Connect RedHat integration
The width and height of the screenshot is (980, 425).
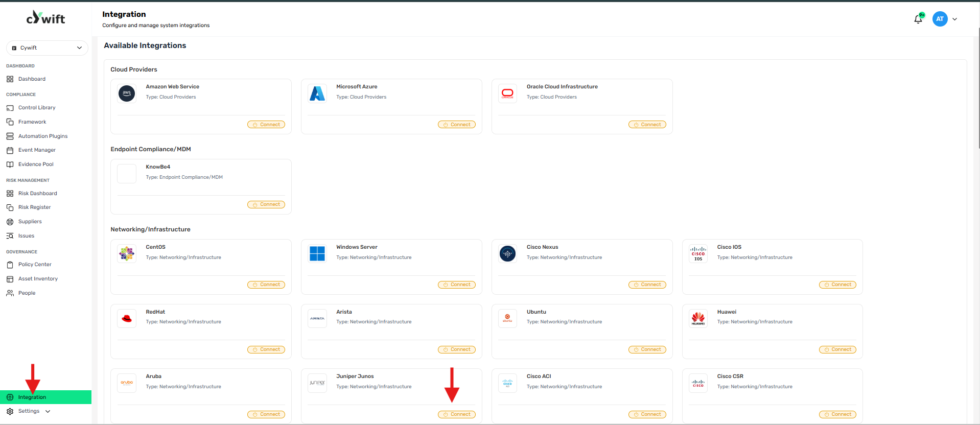pos(266,350)
